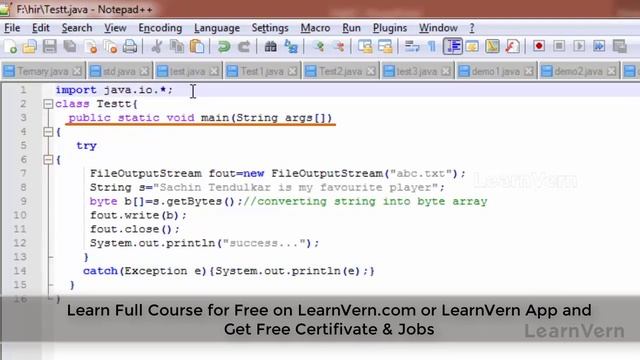Open the Macro menu
640x360 pixels.
click(x=315, y=28)
